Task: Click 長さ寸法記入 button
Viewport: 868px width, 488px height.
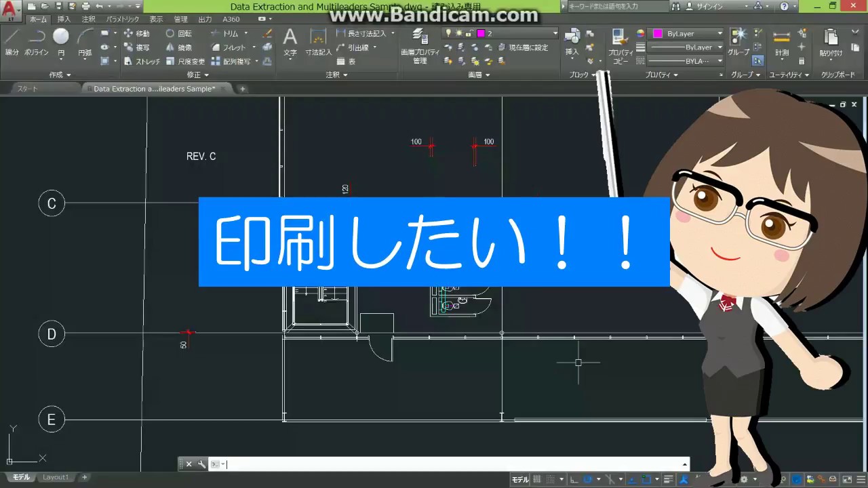Action: click(x=361, y=33)
